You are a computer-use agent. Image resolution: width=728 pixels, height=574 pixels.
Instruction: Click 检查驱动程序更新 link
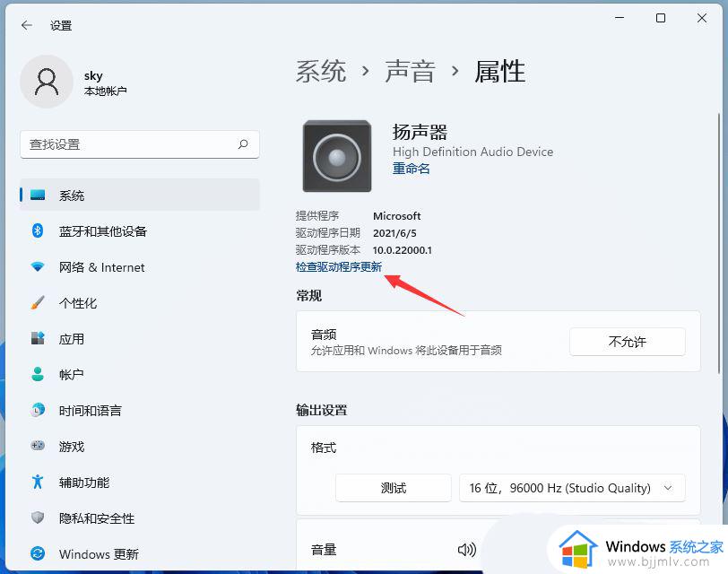(339, 266)
